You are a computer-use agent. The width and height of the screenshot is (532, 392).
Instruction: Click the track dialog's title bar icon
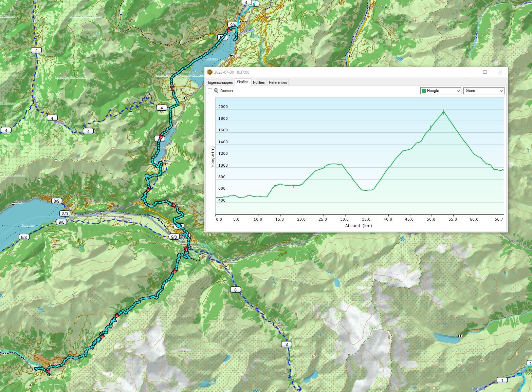[209, 72]
